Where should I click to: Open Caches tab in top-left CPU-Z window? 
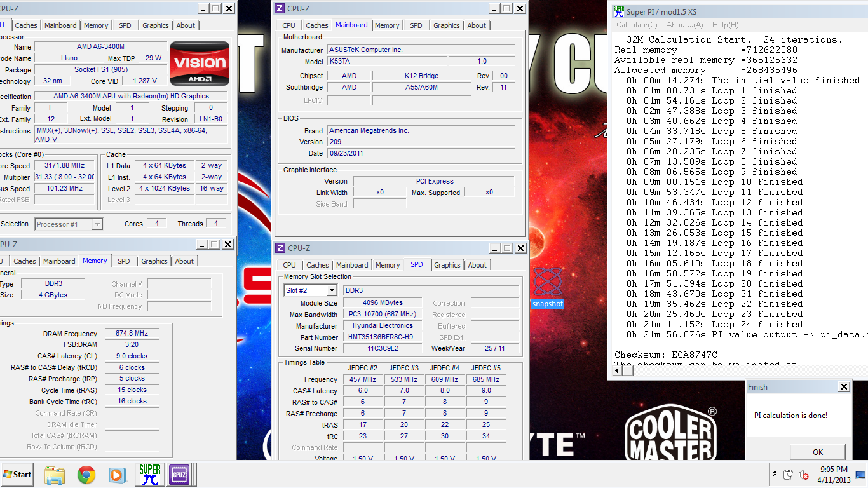click(x=26, y=25)
